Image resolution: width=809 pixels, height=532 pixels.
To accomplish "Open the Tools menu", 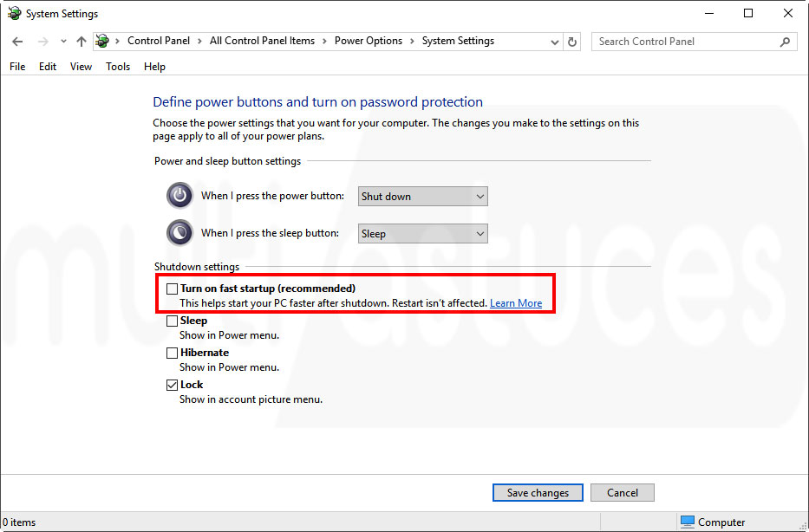I will click(x=118, y=67).
